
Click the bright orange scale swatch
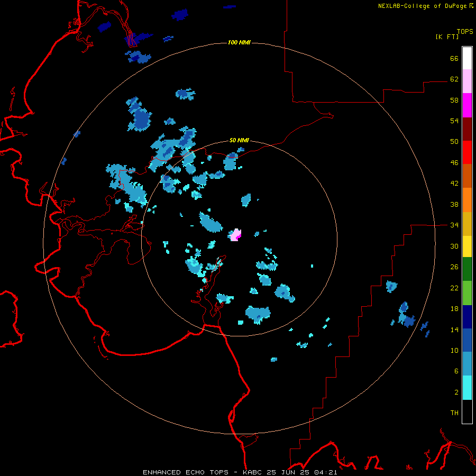467,200
